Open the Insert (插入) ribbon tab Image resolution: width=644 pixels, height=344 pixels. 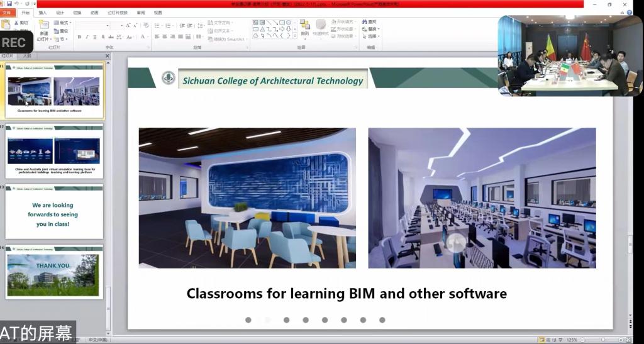pos(43,13)
